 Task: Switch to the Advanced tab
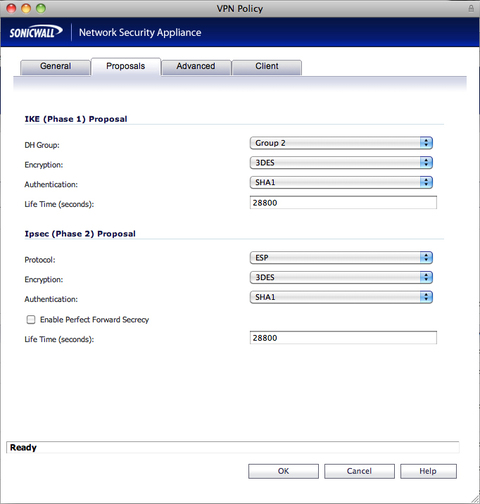[196, 67]
